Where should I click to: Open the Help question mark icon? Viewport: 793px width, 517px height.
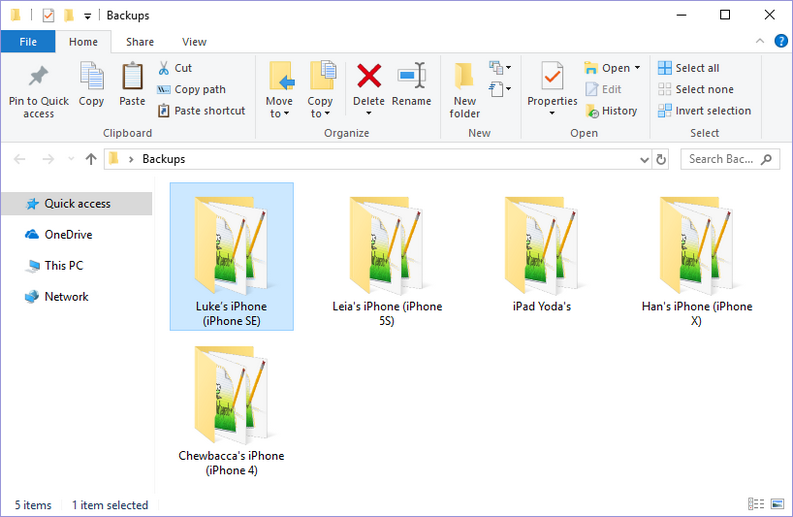781,41
